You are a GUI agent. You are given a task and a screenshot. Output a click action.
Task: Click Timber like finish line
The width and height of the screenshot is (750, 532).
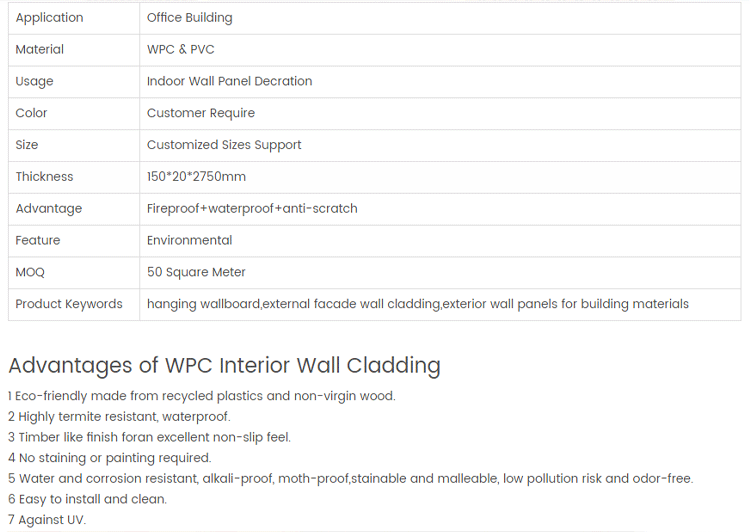pyautogui.click(x=149, y=437)
